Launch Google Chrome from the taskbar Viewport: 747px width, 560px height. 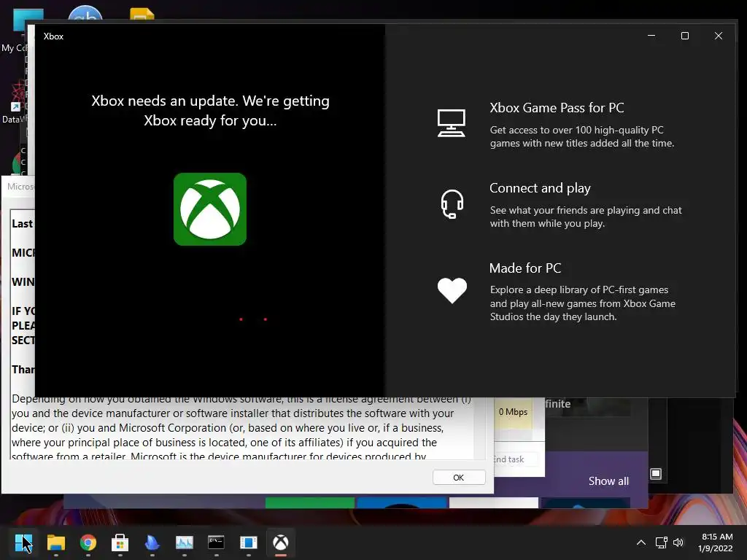[88, 542]
